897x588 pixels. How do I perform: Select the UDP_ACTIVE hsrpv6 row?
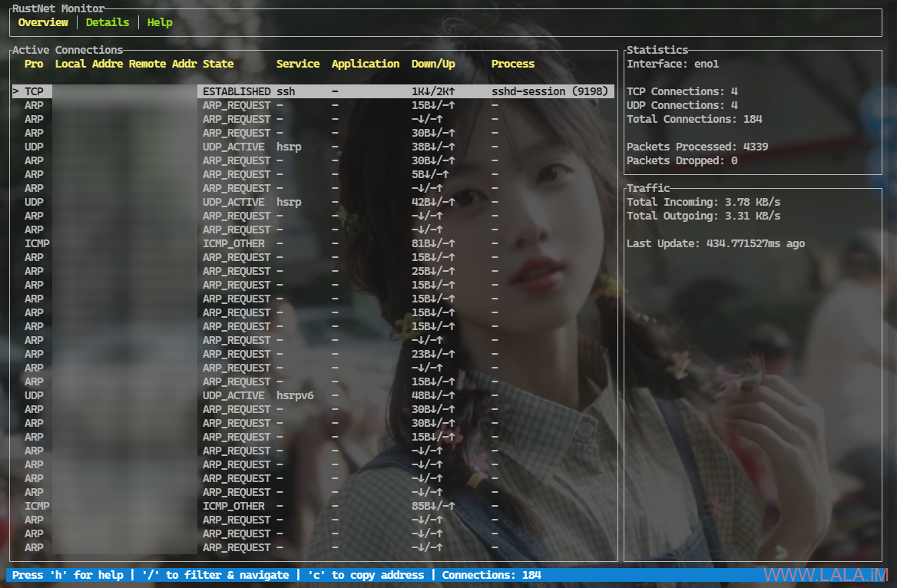[x=313, y=395]
